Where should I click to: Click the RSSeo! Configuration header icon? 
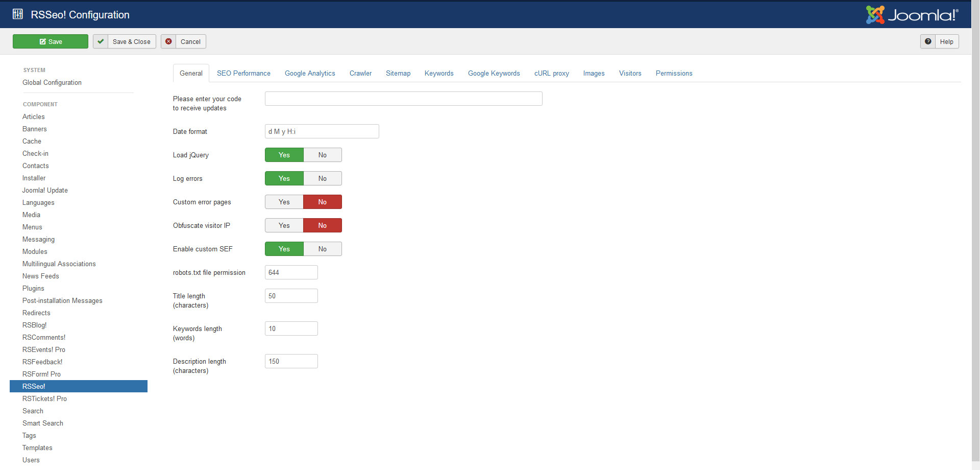point(18,14)
